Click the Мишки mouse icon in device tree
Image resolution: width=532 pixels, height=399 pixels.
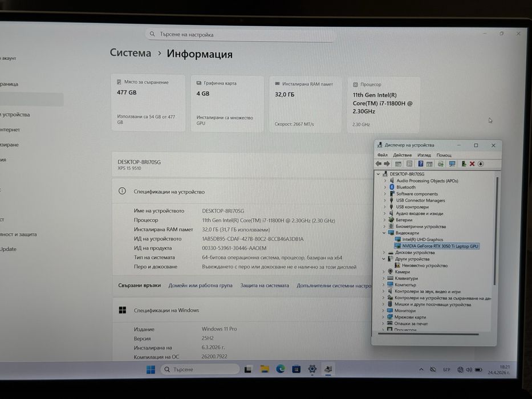coord(390,304)
